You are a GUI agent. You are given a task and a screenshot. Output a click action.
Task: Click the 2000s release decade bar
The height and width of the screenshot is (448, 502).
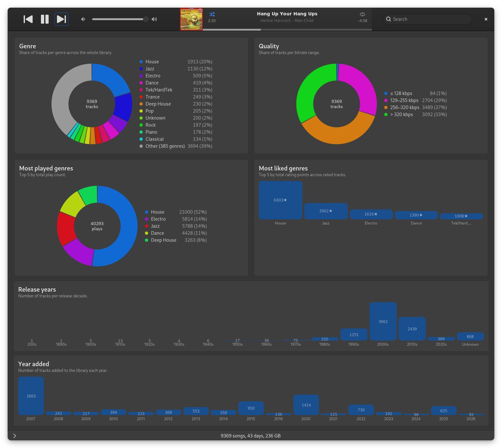coord(383,321)
